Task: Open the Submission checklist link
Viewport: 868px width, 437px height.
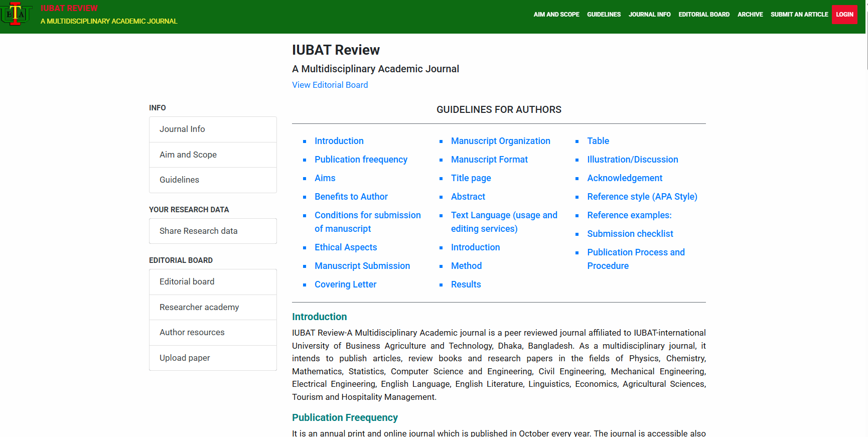Action: tap(630, 234)
